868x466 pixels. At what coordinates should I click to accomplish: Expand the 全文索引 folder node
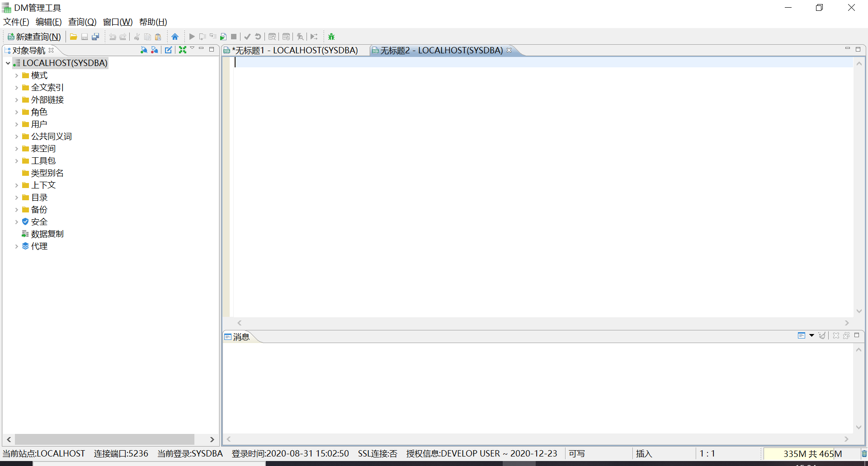tap(17, 88)
